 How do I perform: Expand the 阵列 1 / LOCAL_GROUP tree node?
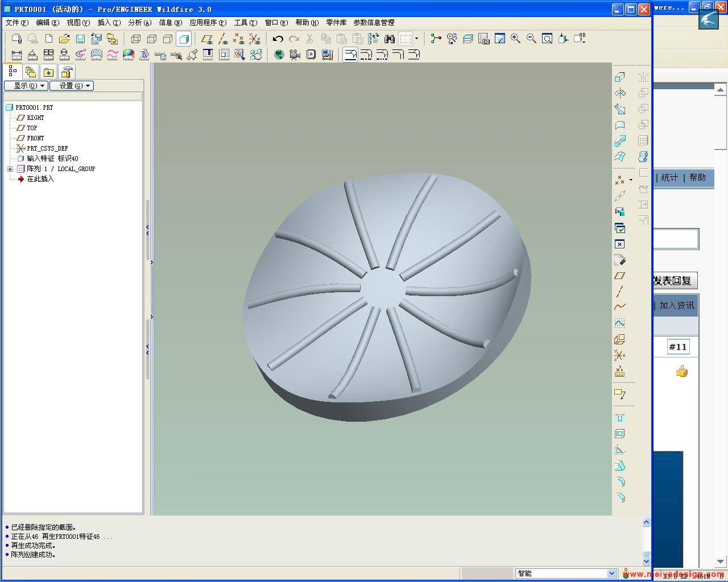[10, 169]
